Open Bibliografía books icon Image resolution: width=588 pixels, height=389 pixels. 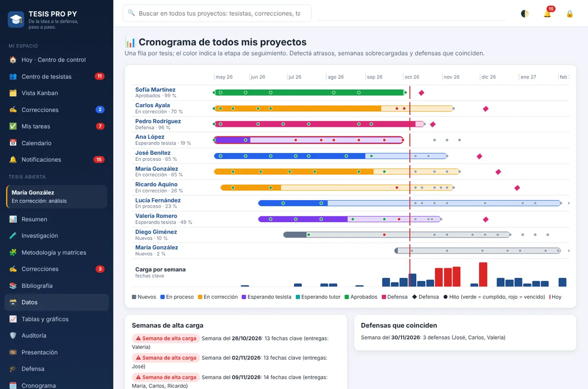(x=13, y=286)
